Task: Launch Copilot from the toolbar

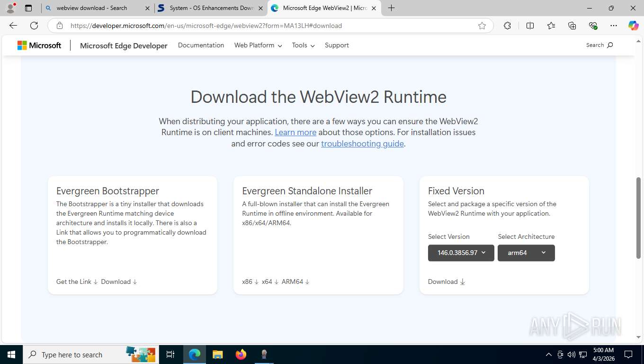Action: coord(633,26)
